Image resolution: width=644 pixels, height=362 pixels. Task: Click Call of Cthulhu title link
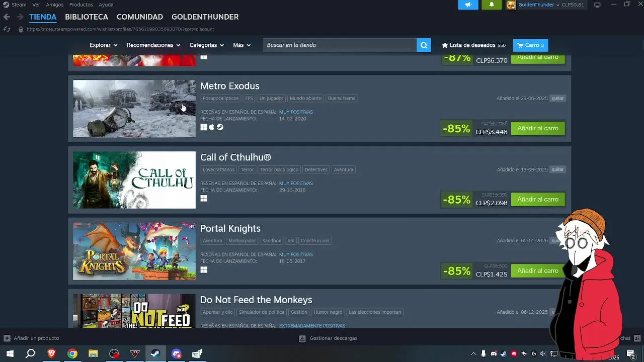pyautogui.click(x=235, y=157)
